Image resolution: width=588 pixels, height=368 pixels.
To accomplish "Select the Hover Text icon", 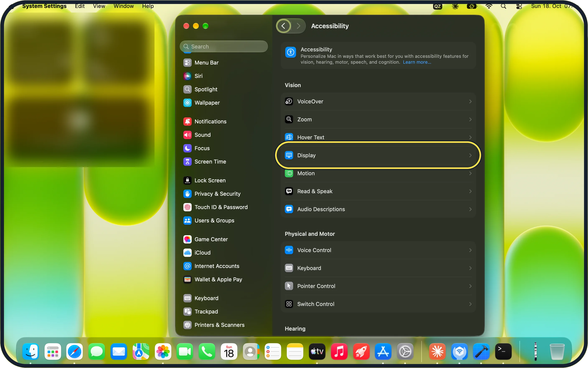I will tap(289, 137).
